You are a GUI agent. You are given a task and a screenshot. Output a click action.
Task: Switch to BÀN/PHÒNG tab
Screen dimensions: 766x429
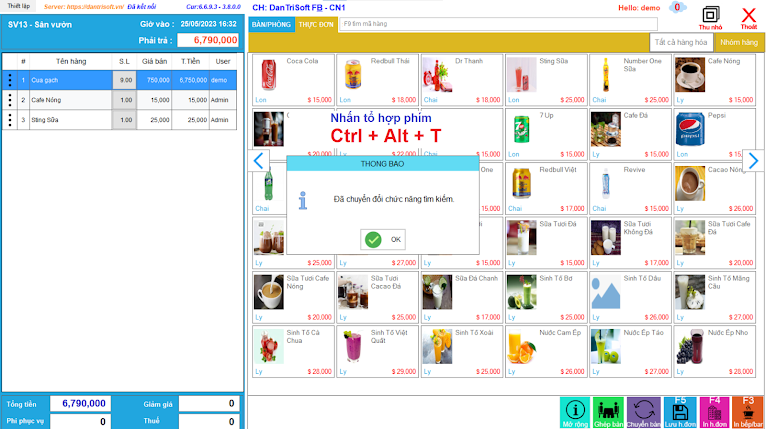coord(271,24)
